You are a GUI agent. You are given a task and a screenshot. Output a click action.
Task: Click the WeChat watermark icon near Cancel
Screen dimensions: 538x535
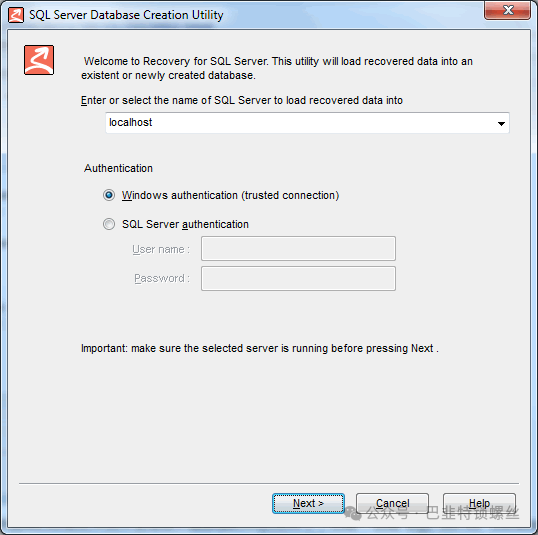[352, 513]
